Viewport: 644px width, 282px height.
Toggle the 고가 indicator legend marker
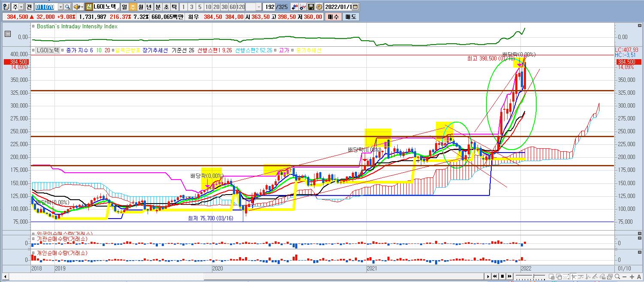pos(276,50)
